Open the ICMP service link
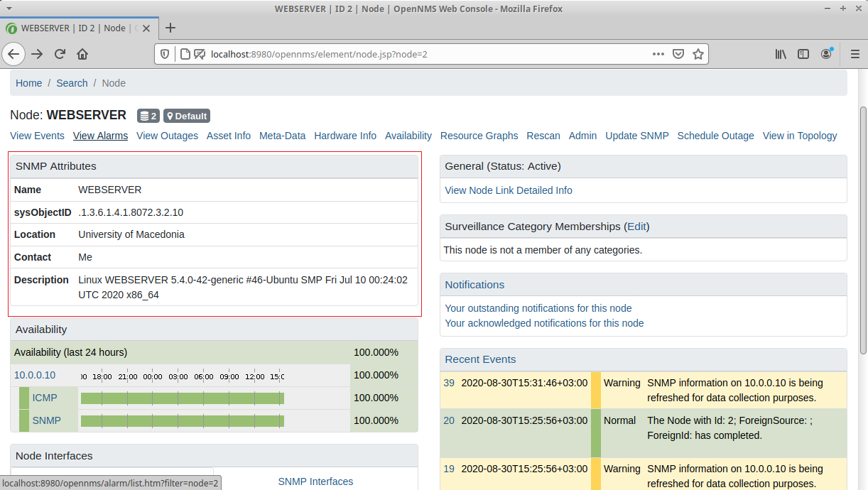This screenshot has width=868, height=490. [45, 398]
